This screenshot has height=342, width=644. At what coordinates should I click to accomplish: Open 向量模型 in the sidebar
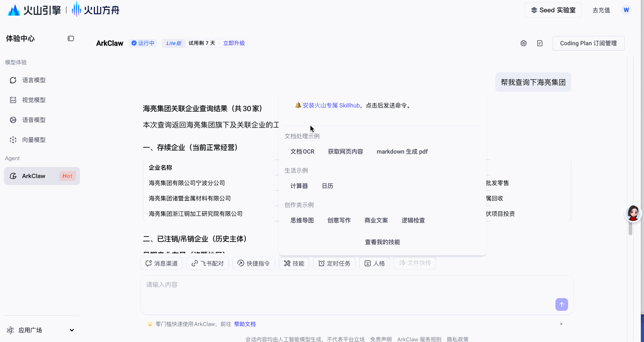(x=42, y=140)
